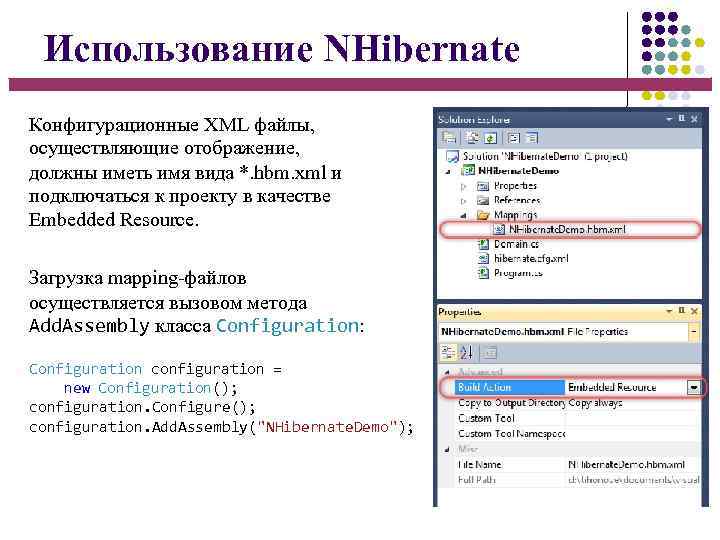Expand the References node
Screen dimensions: 720x540
(x=463, y=201)
